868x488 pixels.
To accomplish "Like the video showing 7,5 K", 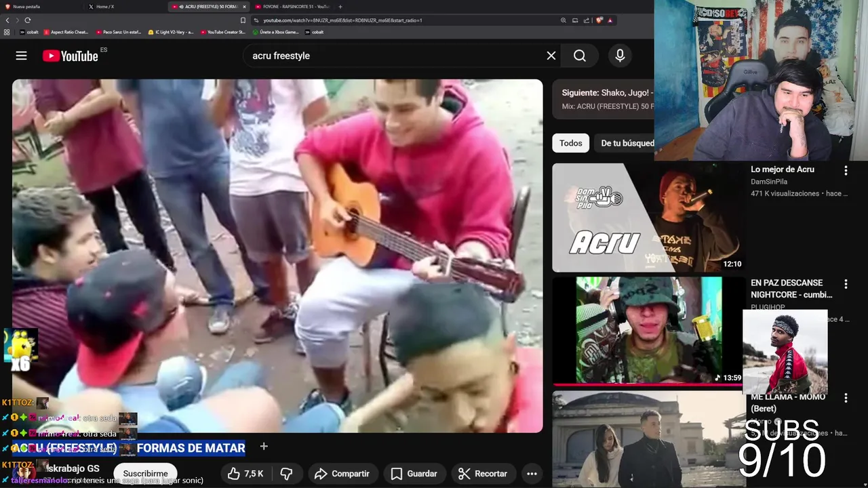I will pyautogui.click(x=245, y=474).
